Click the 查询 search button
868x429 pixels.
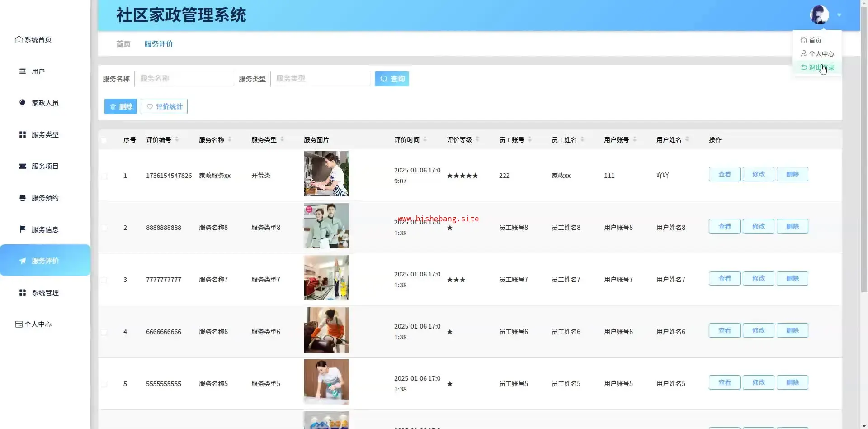pos(392,79)
